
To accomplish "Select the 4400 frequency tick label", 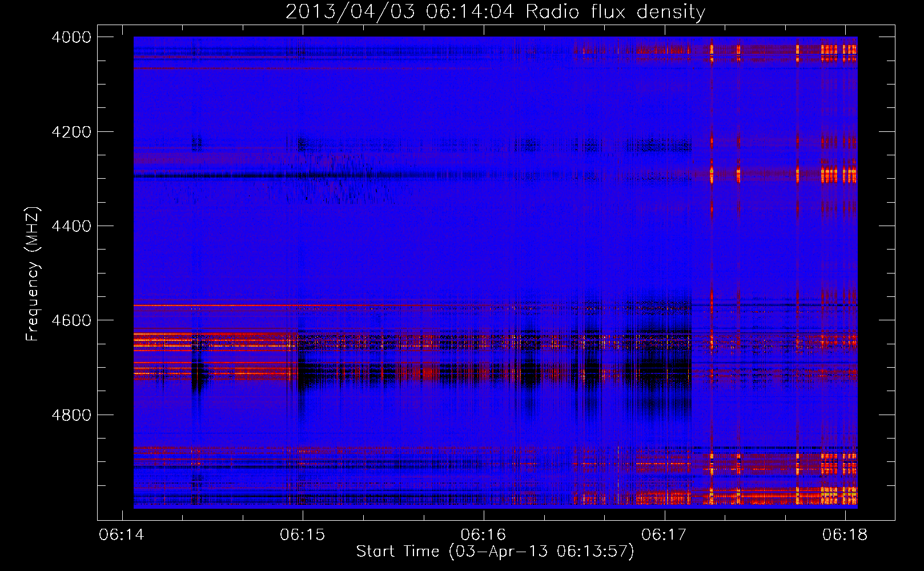I will tap(71, 226).
